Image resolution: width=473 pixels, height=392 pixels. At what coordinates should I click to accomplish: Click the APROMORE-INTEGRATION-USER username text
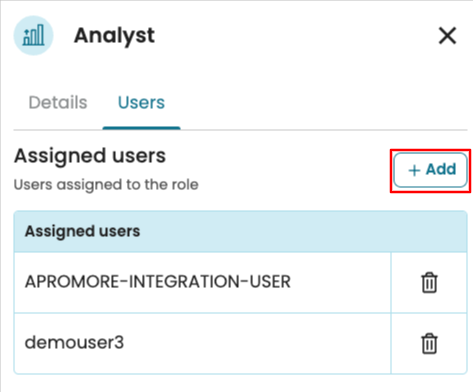tap(158, 282)
